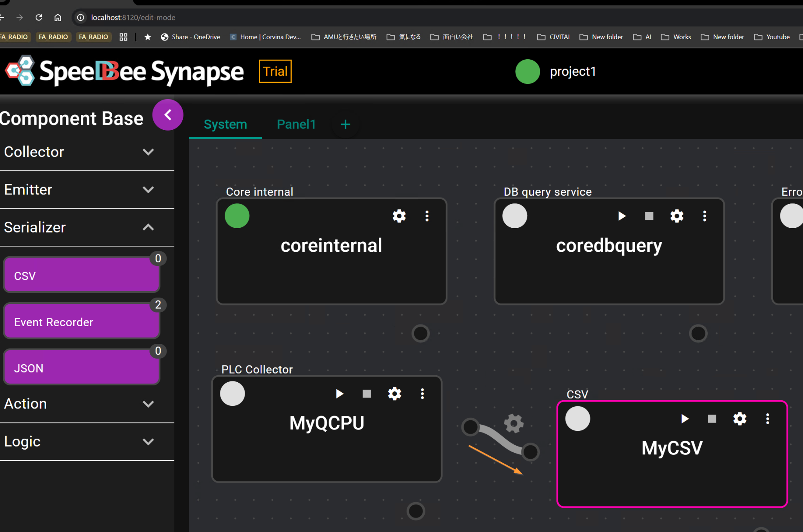Image resolution: width=803 pixels, height=532 pixels.
Task: Open MyQCPU three-dot options menu
Action: pos(422,394)
